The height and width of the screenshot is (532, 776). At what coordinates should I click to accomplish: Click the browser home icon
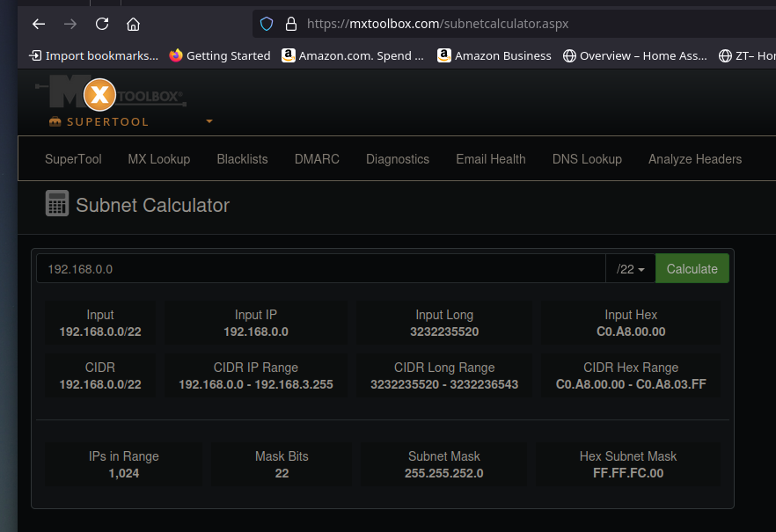pyautogui.click(x=133, y=24)
